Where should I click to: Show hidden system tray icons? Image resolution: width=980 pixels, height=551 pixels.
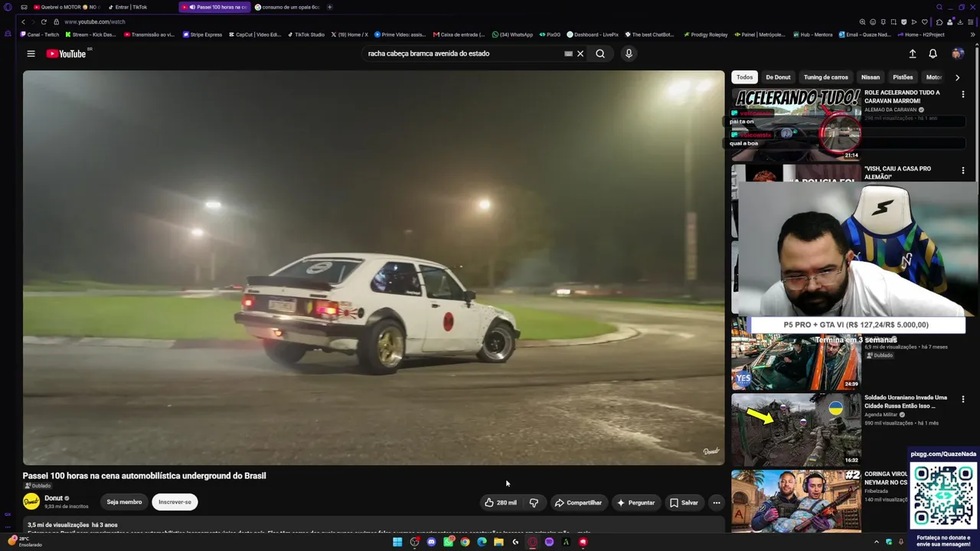coord(877,542)
